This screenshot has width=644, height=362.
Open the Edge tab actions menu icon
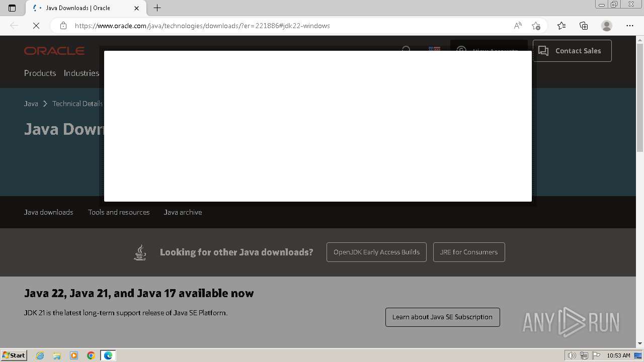tap(12, 8)
